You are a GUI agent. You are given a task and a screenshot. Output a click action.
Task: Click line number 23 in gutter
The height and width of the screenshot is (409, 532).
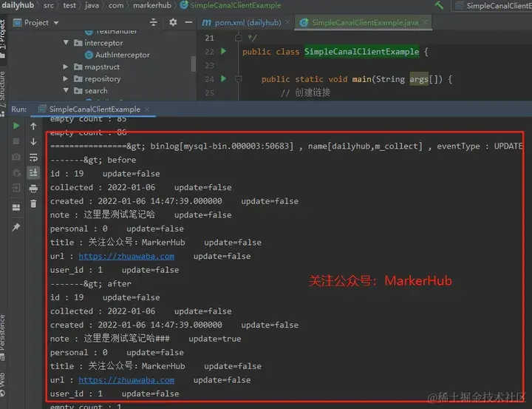(x=209, y=65)
